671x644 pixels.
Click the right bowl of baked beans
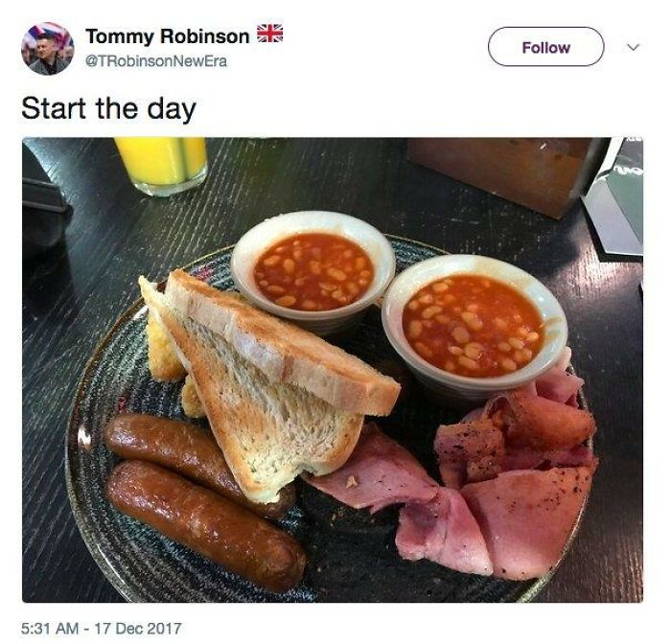[474, 324]
